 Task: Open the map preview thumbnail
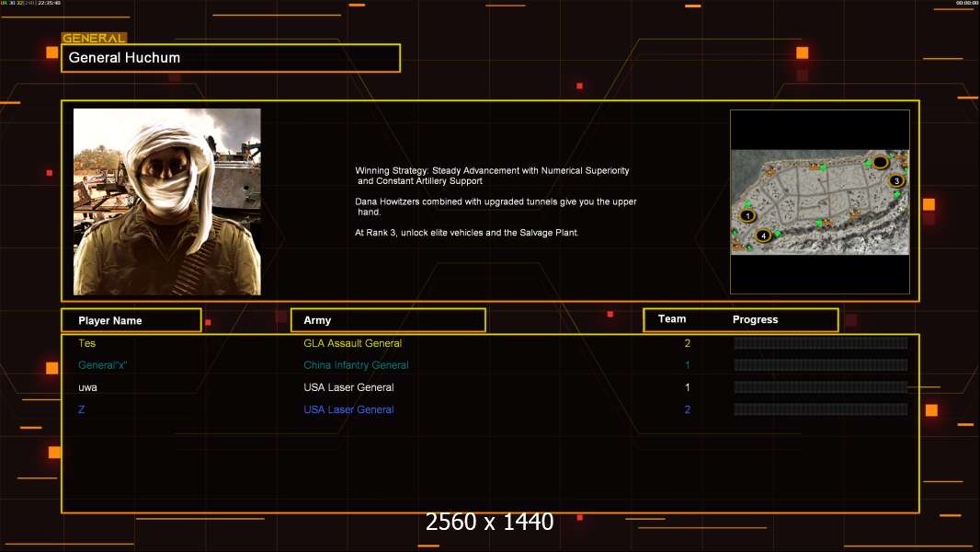(x=820, y=201)
